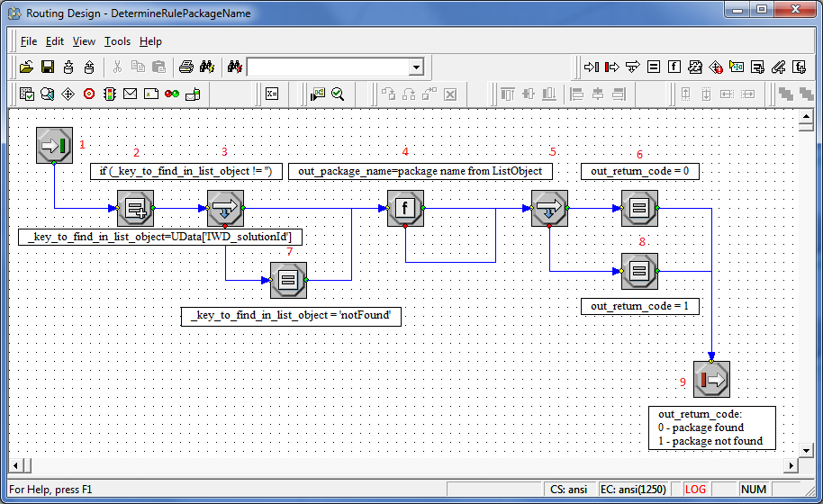
Task: Click the envelope icon in the second toolbar
Action: pyautogui.click(x=130, y=94)
